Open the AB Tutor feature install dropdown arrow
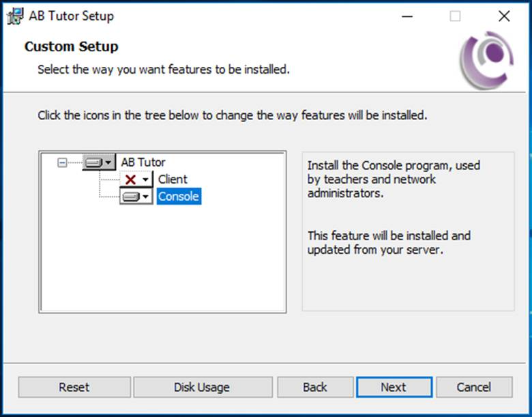This screenshot has height=417, width=532. click(108, 162)
